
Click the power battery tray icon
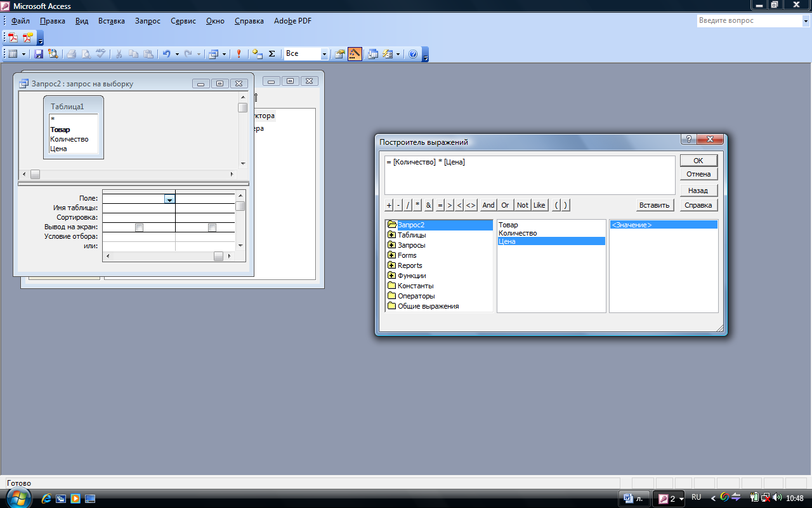click(x=755, y=498)
